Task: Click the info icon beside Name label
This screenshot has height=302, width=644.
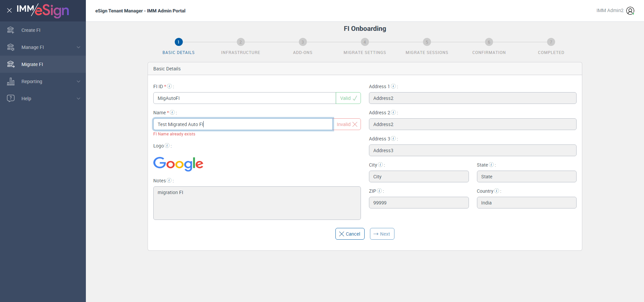Action: click(x=172, y=112)
